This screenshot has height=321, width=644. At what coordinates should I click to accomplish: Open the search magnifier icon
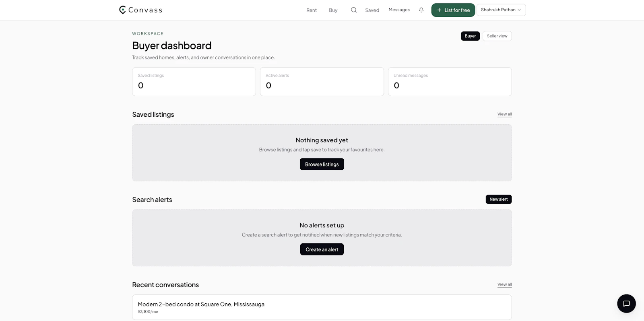point(354,10)
